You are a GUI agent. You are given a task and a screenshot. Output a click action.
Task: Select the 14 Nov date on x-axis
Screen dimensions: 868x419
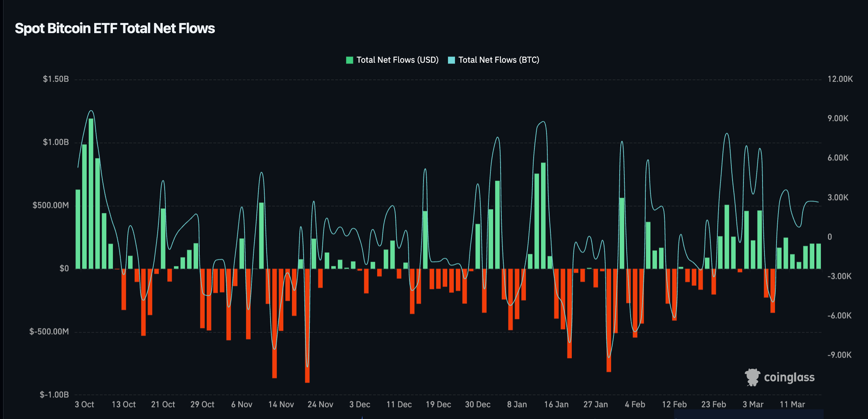tap(281, 405)
